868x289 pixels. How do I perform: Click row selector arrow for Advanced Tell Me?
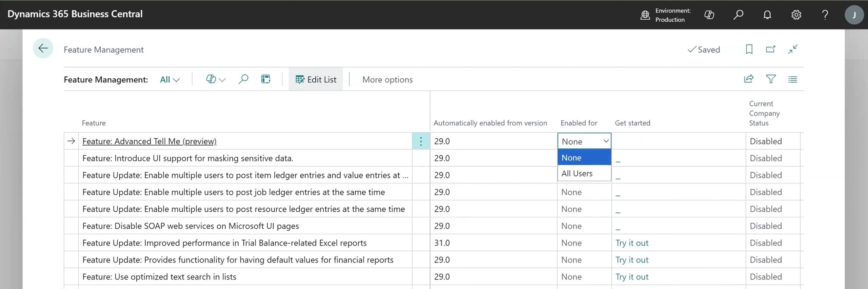point(71,141)
